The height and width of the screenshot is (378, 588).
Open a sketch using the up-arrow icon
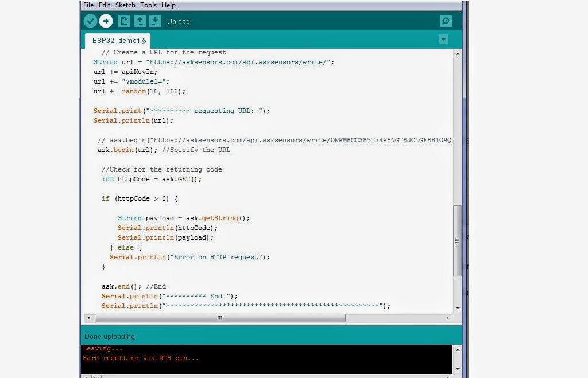140,21
